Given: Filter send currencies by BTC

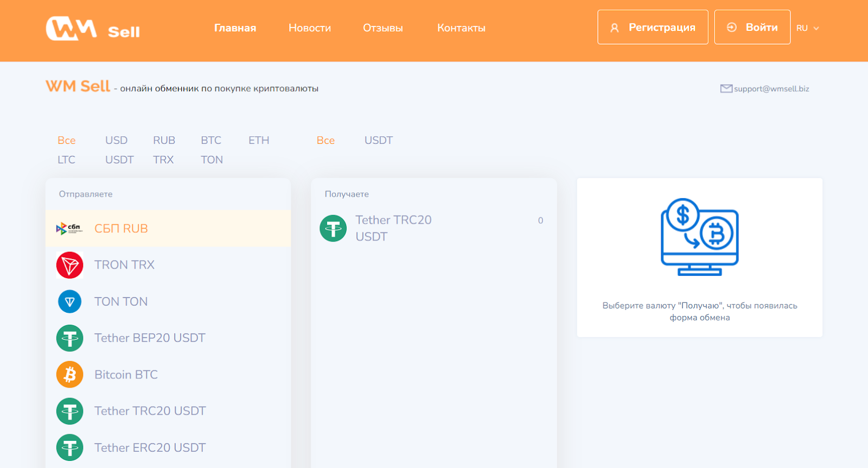Looking at the screenshot, I should point(211,140).
